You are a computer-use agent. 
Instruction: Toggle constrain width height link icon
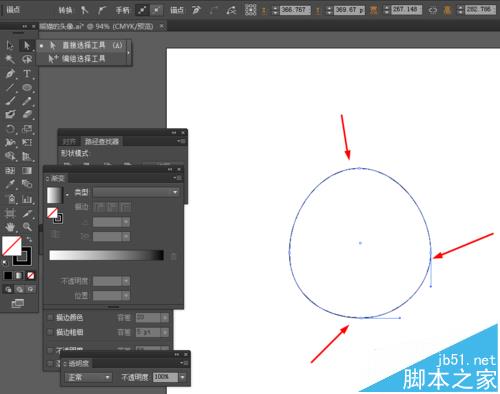433,10
